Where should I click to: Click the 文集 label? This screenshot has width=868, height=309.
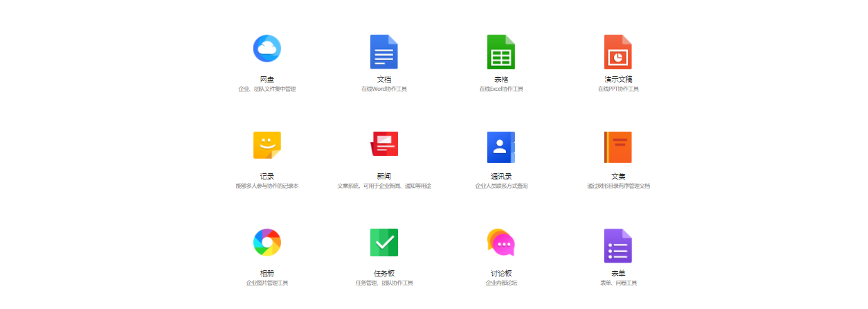click(618, 177)
